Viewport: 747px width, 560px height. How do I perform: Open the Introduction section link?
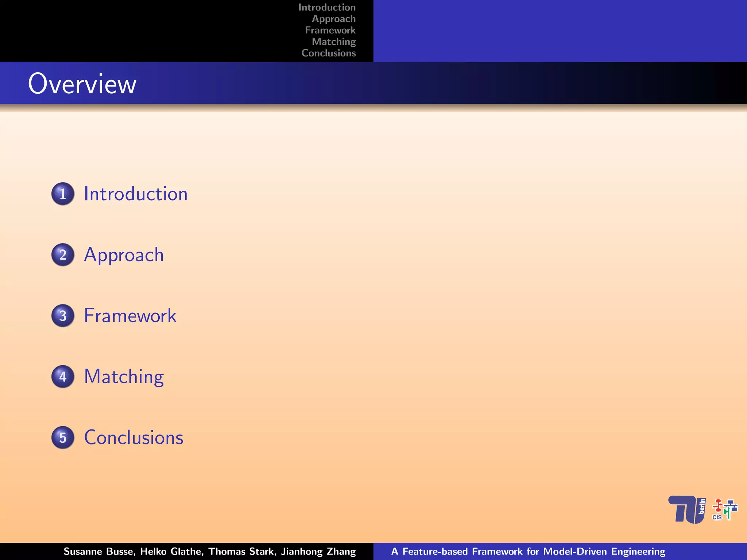136,194
